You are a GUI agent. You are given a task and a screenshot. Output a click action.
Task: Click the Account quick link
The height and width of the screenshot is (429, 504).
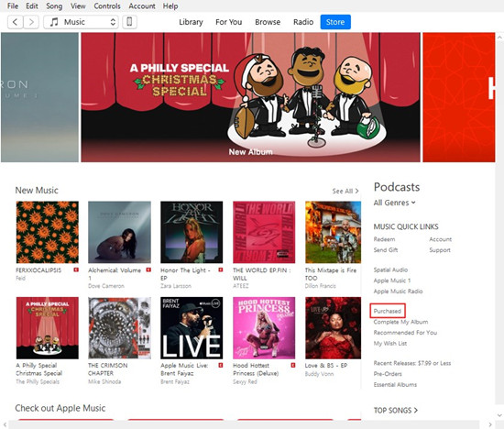(441, 239)
